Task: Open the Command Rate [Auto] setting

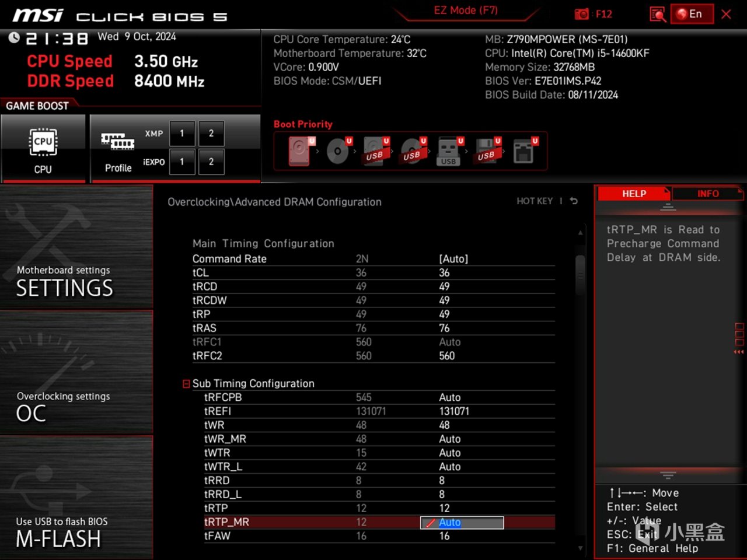Action: [453, 259]
